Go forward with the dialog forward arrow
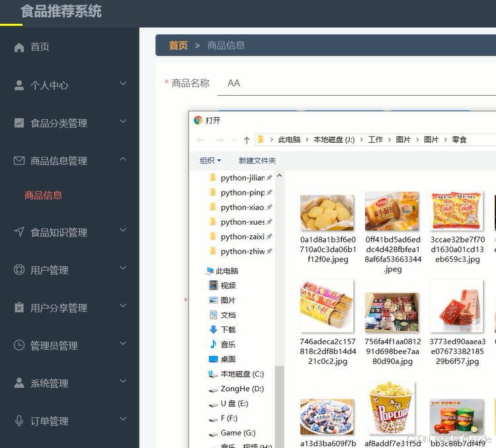Image resolution: width=496 pixels, height=448 pixels. point(219,140)
